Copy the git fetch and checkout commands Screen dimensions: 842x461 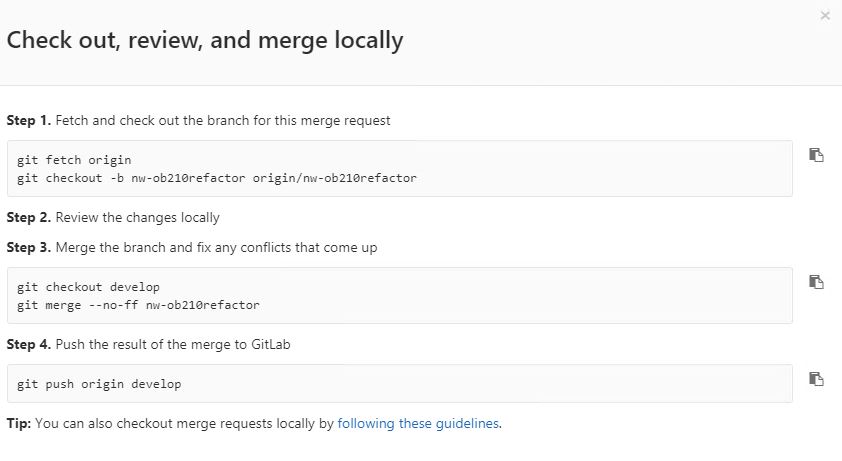point(816,155)
